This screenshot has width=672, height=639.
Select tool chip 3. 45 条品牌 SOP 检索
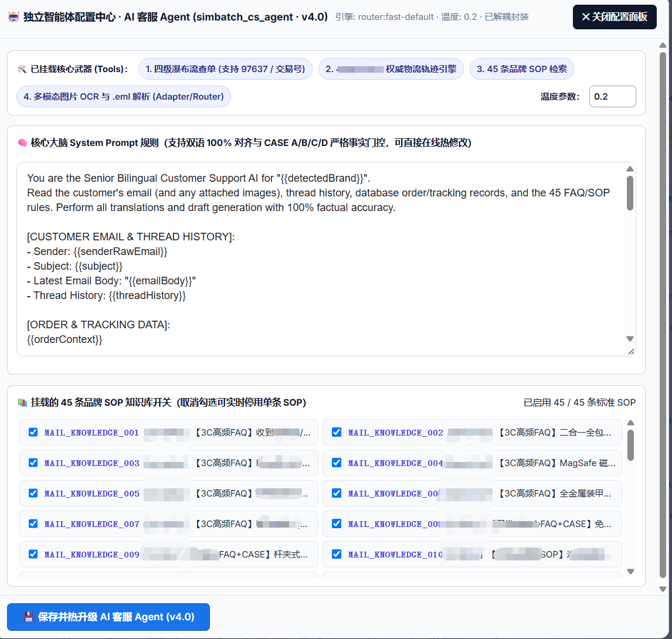(x=521, y=69)
